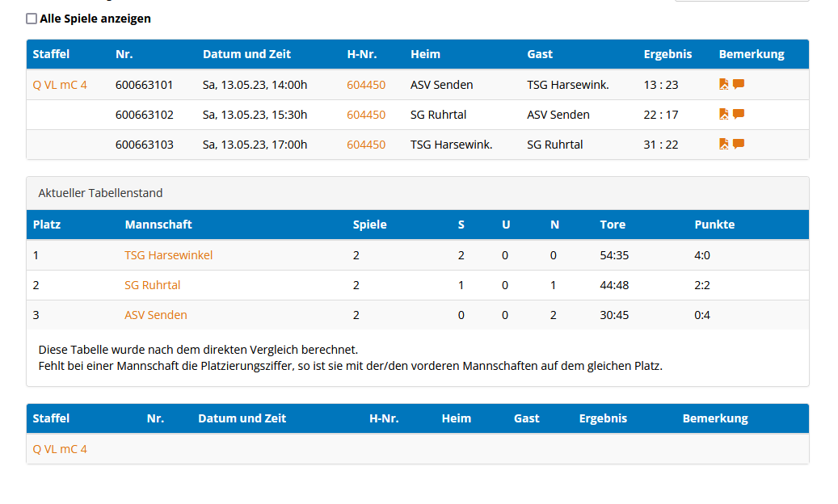
Task: Open comment bubble for 13:23 game
Action: click(739, 84)
